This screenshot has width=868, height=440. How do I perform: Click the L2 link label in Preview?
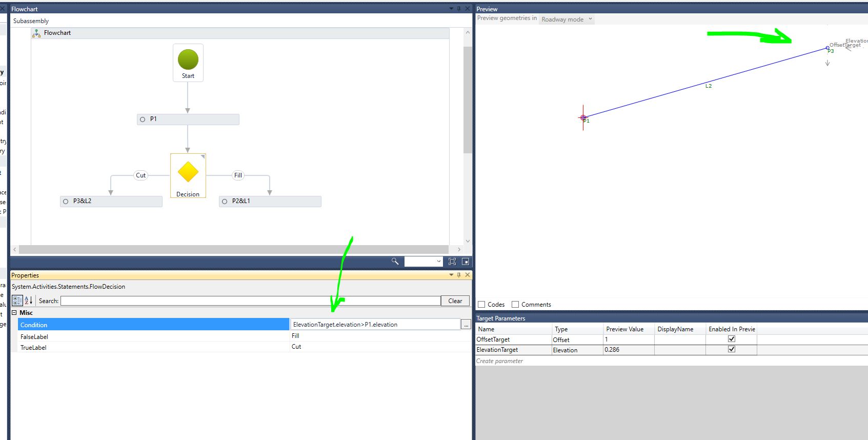(709, 86)
